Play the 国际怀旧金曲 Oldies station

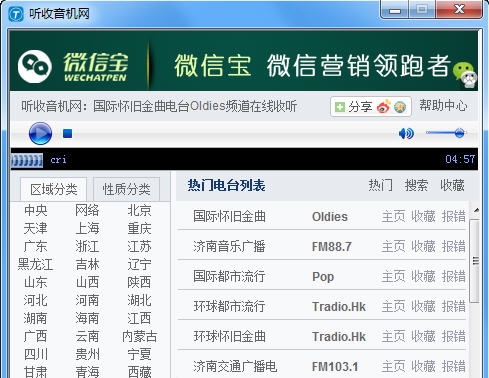pyautogui.click(x=229, y=217)
